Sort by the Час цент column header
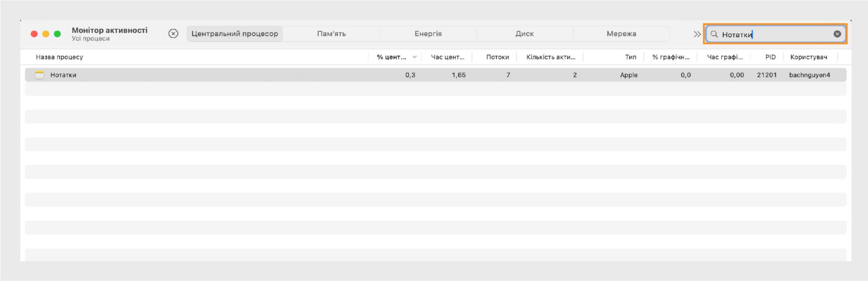This screenshot has width=868, height=281. (x=448, y=57)
